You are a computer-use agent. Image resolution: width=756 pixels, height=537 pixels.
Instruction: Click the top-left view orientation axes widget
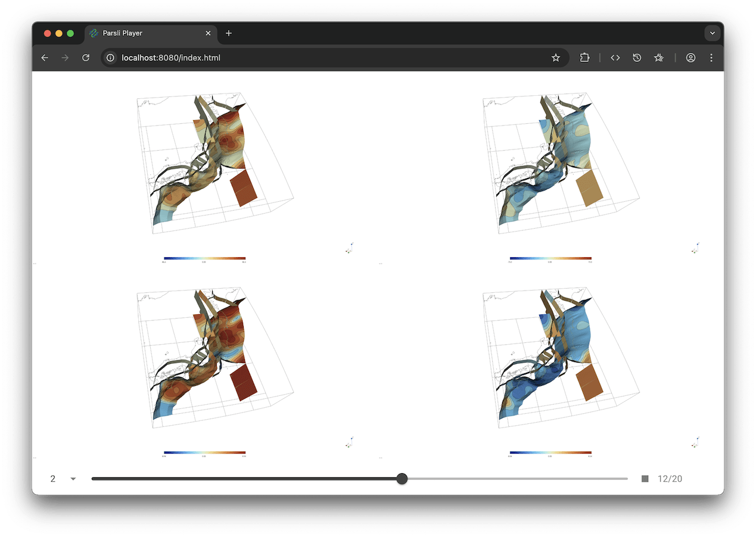pyautogui.click(x=350, y=248)
